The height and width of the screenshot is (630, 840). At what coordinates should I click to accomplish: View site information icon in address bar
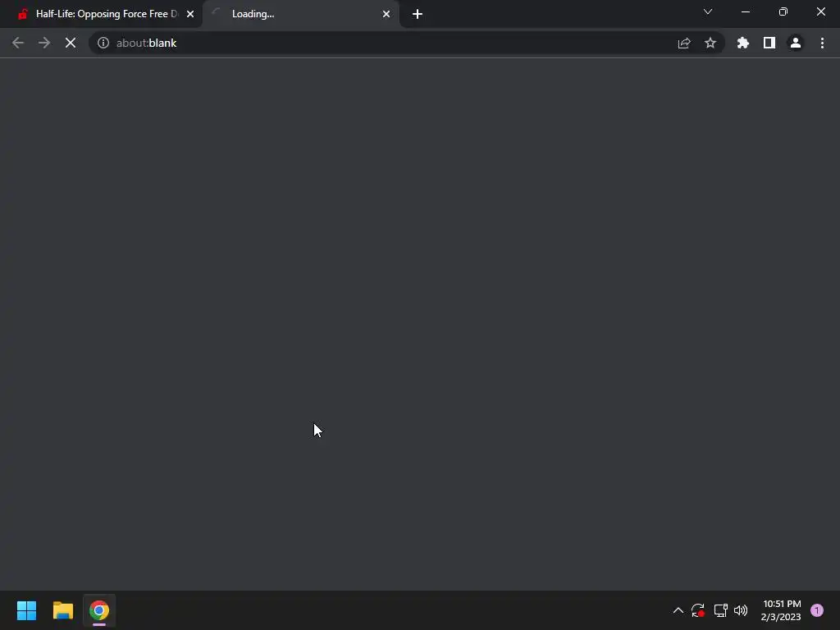coord(103,43)
